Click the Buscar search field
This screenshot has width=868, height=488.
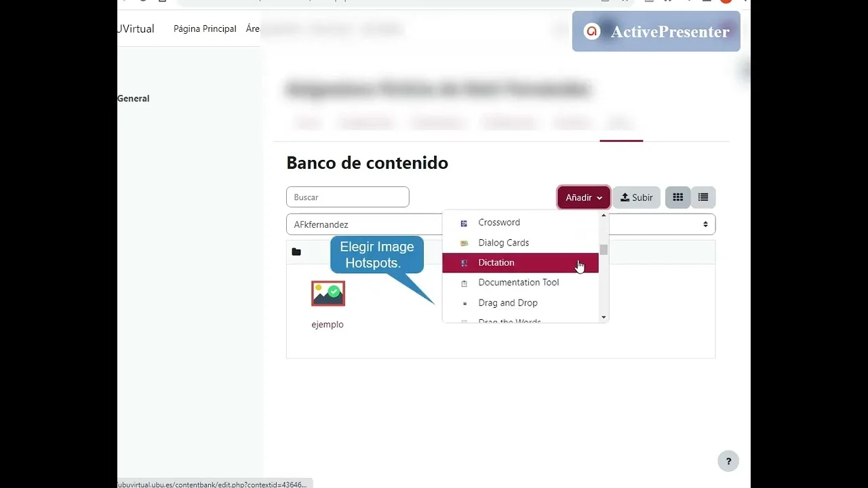(x=347, y=197)
